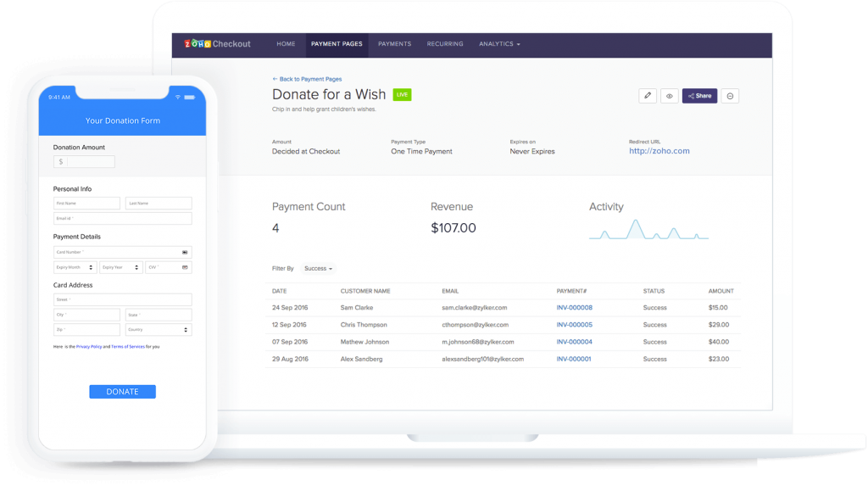Select customer name Chris Thompson
Viewport: 868px width, 486px height.
pyautogui.click(x=364, y=325)
